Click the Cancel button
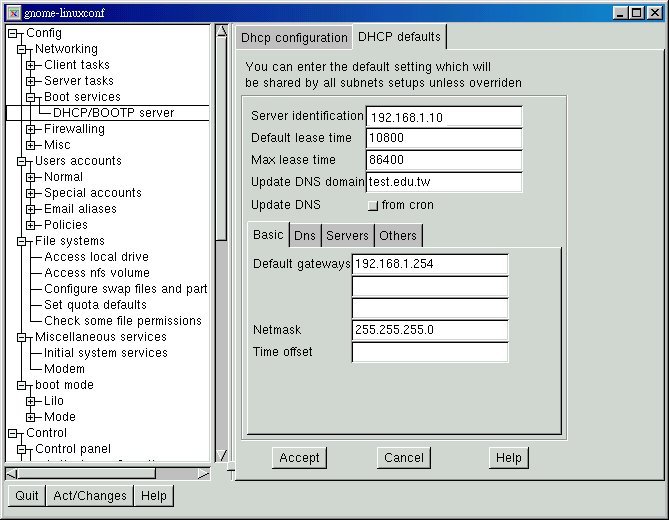The height and width of the screenshot is (520, 669). [404, 458]
